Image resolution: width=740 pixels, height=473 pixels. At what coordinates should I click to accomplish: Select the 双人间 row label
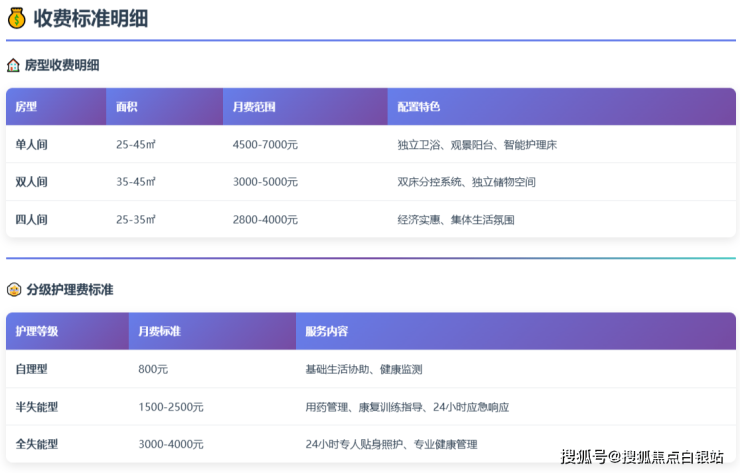click(x=31, y=182)
